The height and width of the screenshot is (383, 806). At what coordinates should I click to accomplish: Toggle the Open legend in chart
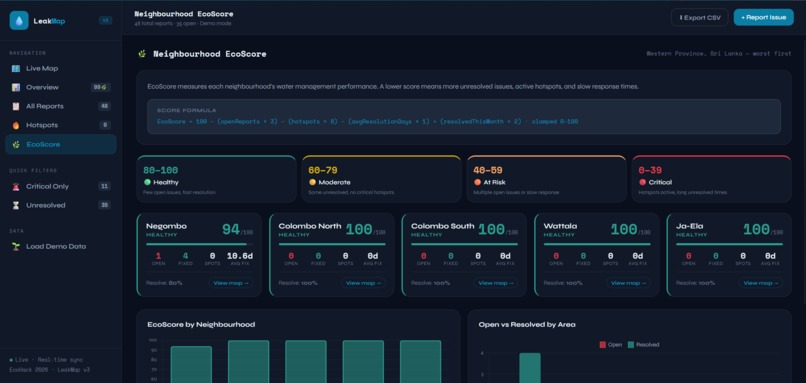[611, 344]
